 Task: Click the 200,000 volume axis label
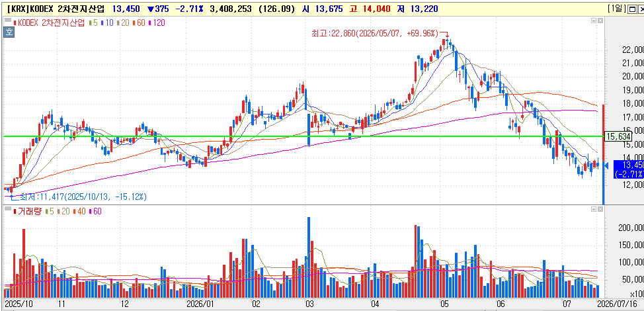click(631, 228)
